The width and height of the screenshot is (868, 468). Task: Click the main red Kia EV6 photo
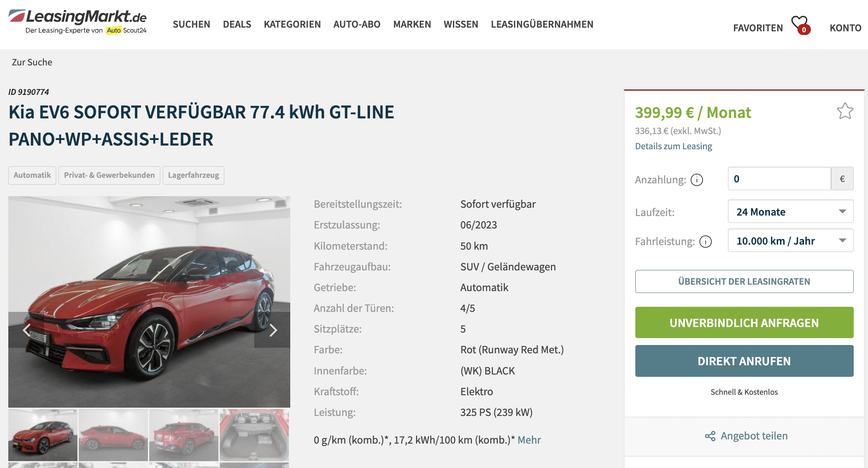coord(149,302)
